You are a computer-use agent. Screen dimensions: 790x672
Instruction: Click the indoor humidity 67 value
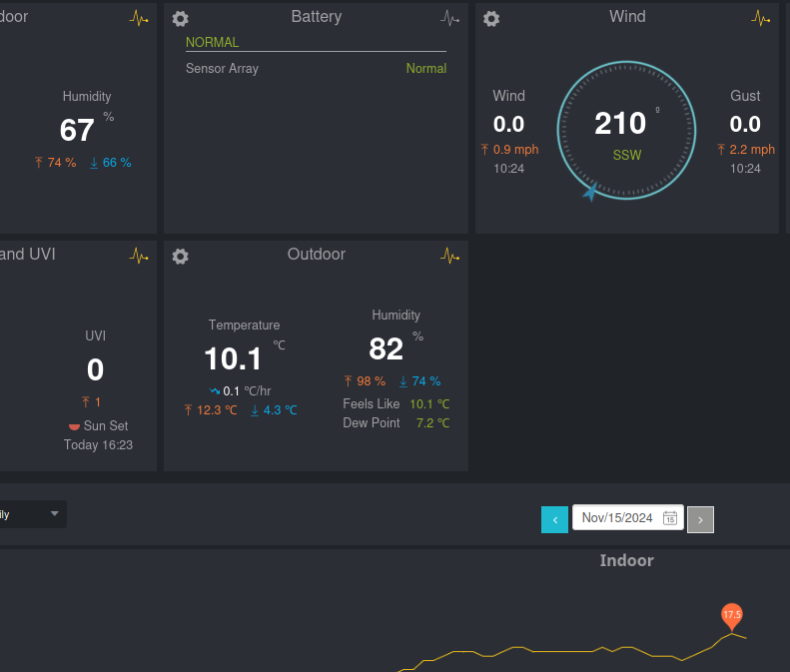[77, 130]
